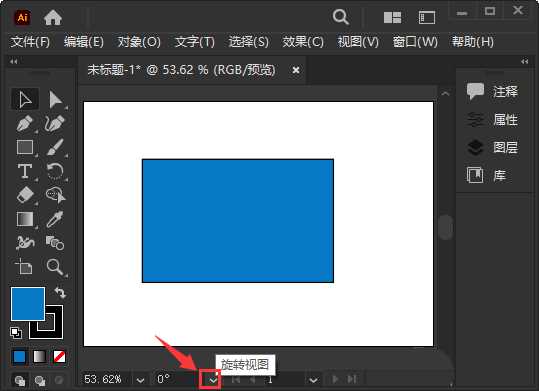This screenshot has width=539, height=391.
Task: Set paint mode to None
Action: click(59, 357)
